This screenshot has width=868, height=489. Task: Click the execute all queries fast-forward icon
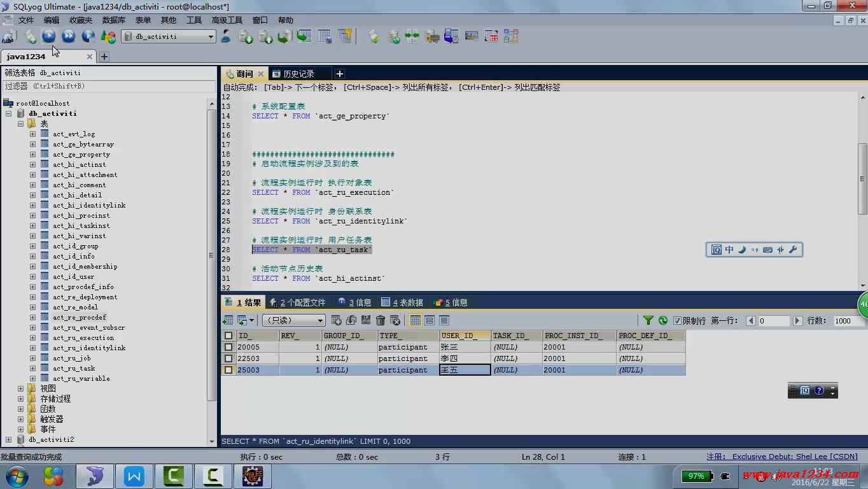pyautogui.click(x=69, y=36)
